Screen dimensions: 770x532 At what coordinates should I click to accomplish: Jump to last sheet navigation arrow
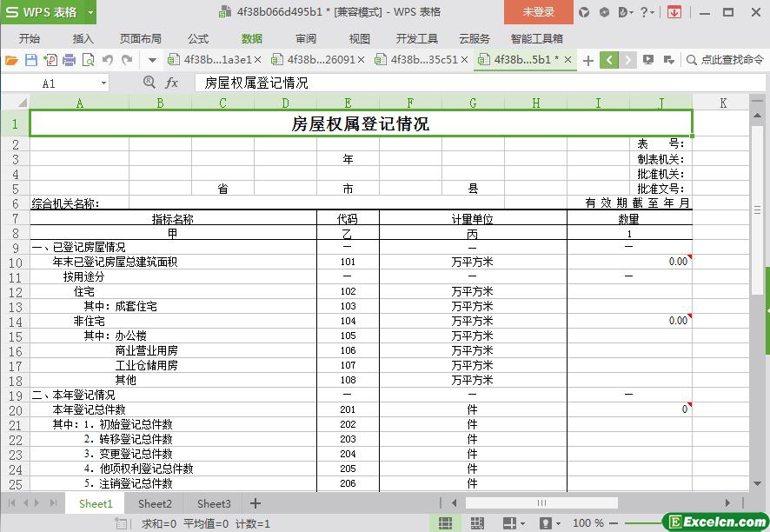coord(53,503)
